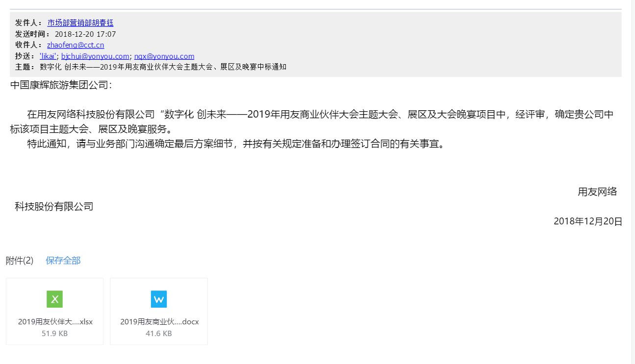Click the 附件(2) attachments label
Screen dimensions: 635x364
[20, 261]
